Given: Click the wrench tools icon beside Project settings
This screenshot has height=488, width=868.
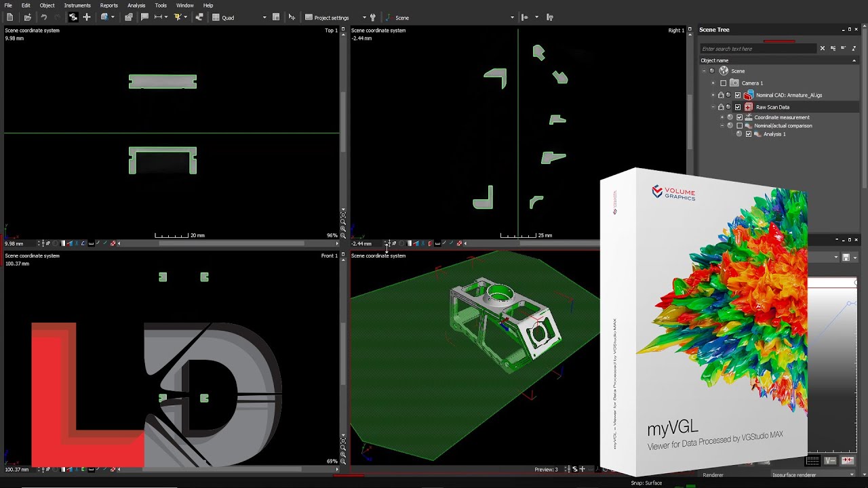Looking at the screenshot, I should pyautogui.click(x=372, y=17).
